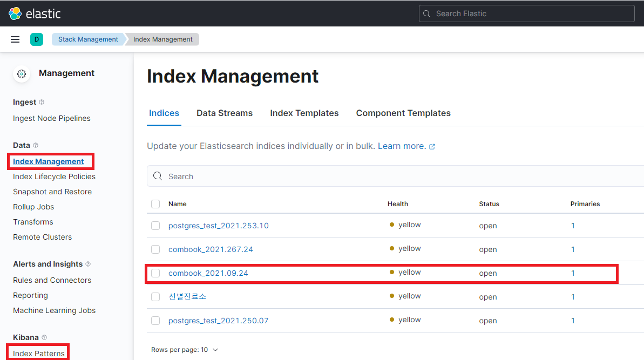The height and width of the screenshot is (360, 644).
Task: Click the help icon beside Kibana
Action: point(44,337)
